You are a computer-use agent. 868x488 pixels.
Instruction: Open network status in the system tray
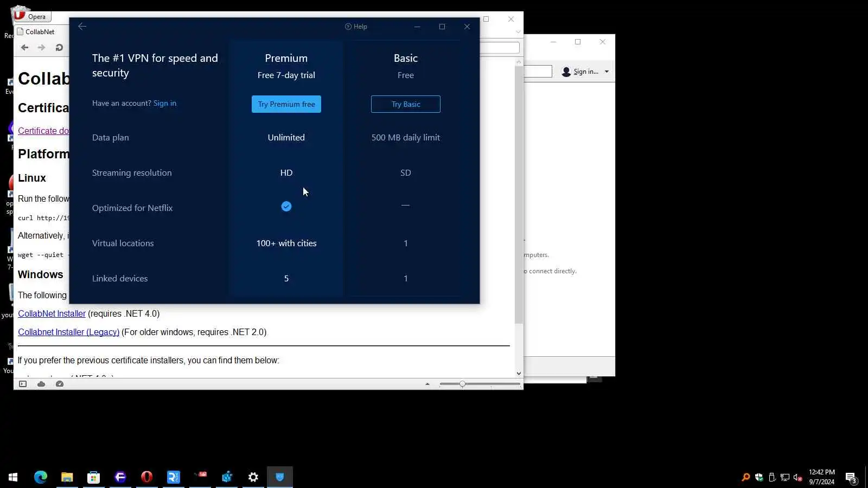click(x=785, y=477)
